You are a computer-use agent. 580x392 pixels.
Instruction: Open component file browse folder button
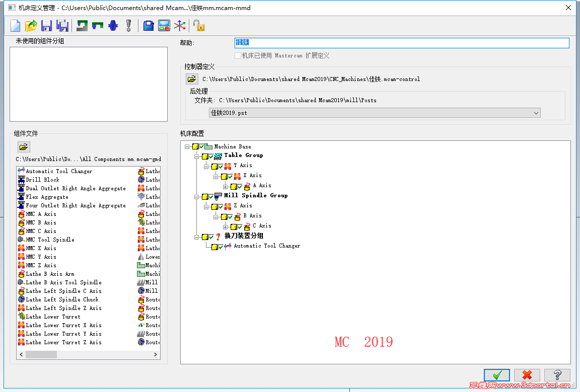coord(24,147)
